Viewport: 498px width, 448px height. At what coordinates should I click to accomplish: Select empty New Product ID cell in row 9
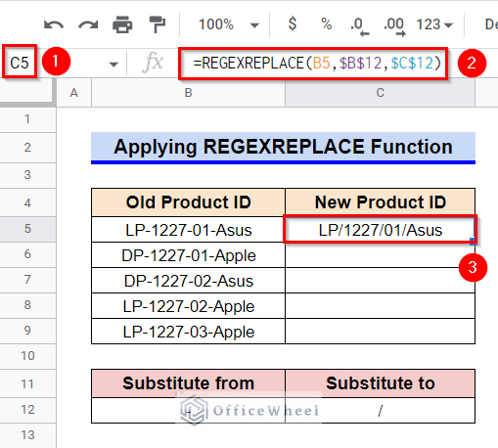(380, 332)
